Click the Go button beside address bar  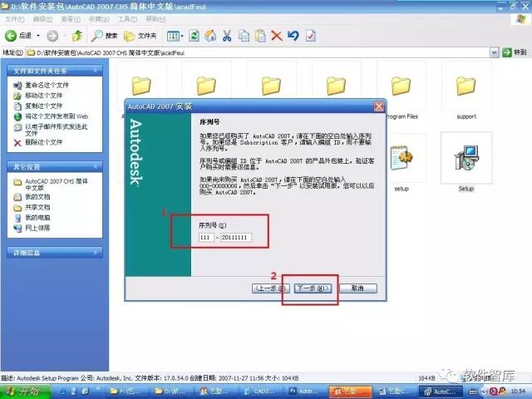pyautogui.click(x=515, y=52)
